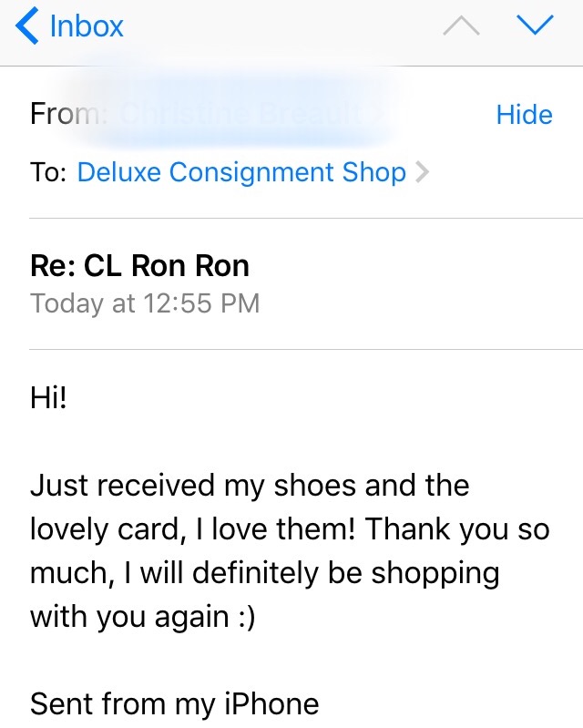
Task: Go back to the Inbox label
Action: coord(87,26)
